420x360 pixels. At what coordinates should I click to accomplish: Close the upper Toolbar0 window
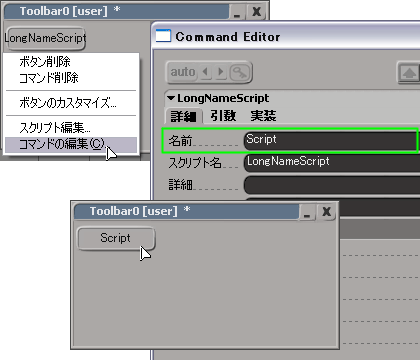pos(256,12)
